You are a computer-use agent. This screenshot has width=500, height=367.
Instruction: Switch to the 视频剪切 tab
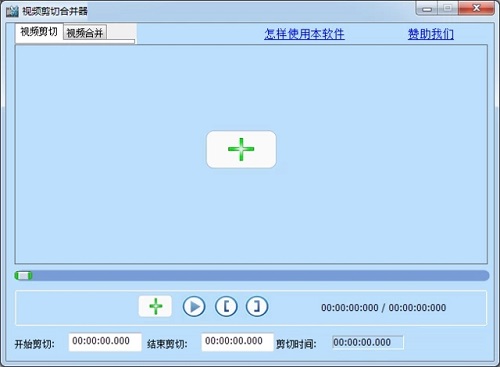pos(39,32)
